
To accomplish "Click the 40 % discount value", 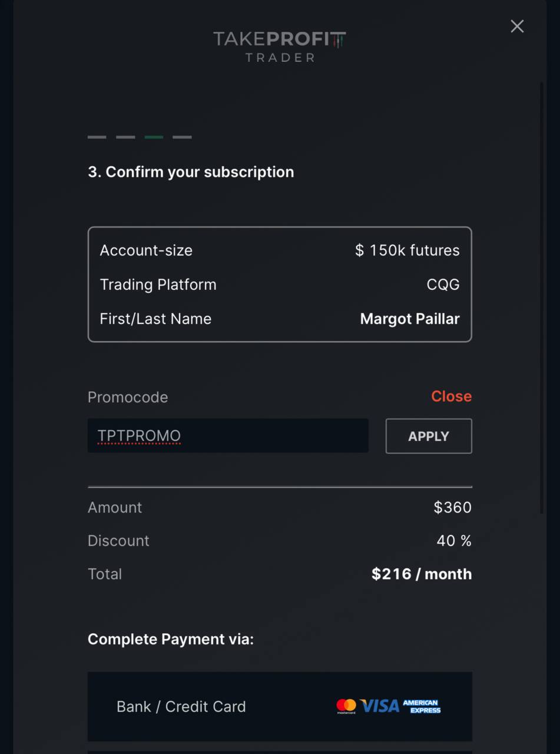I will coord(453,540).
